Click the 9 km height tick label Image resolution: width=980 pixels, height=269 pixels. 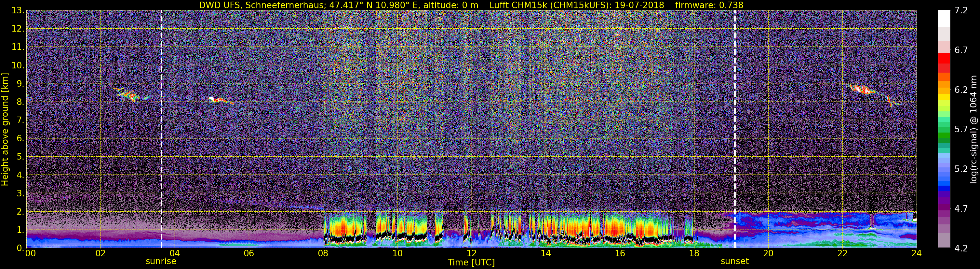[x=20, y=84]
